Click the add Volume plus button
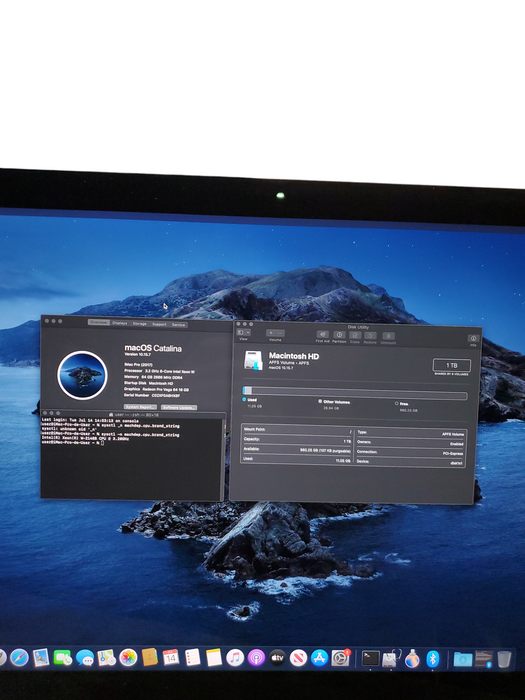This screenshot has height=700, width=525. 271,333
